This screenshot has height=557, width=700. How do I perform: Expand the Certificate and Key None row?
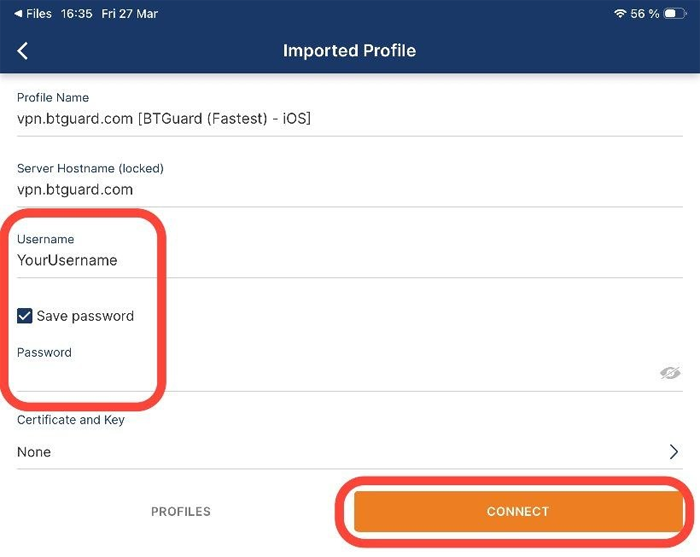[x=340, y=452]
